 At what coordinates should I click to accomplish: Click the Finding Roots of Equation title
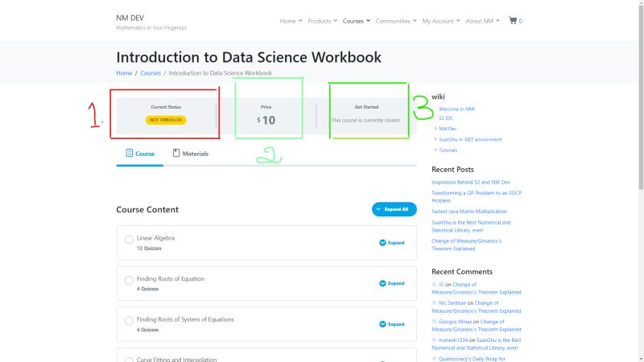pyautogui.click(x=171, y=278)
